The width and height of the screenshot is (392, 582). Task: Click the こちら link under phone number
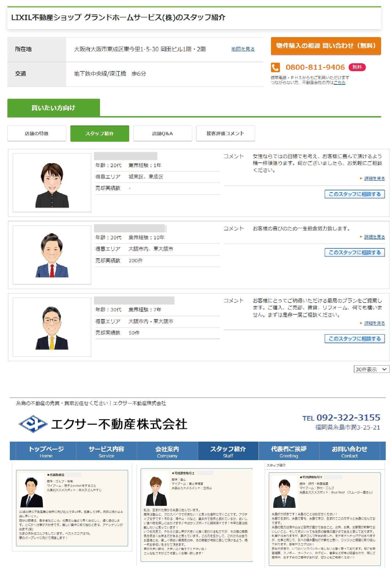pyautogui.click(x=339, y=83)
